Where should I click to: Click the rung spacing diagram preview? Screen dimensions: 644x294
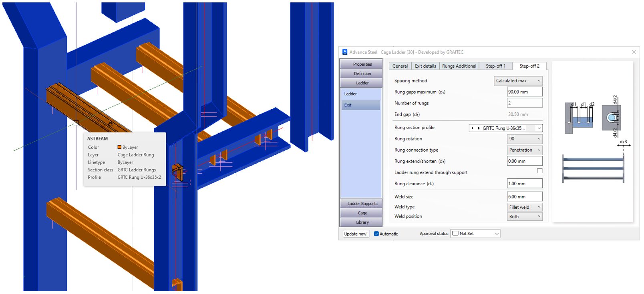click(580, 118)
